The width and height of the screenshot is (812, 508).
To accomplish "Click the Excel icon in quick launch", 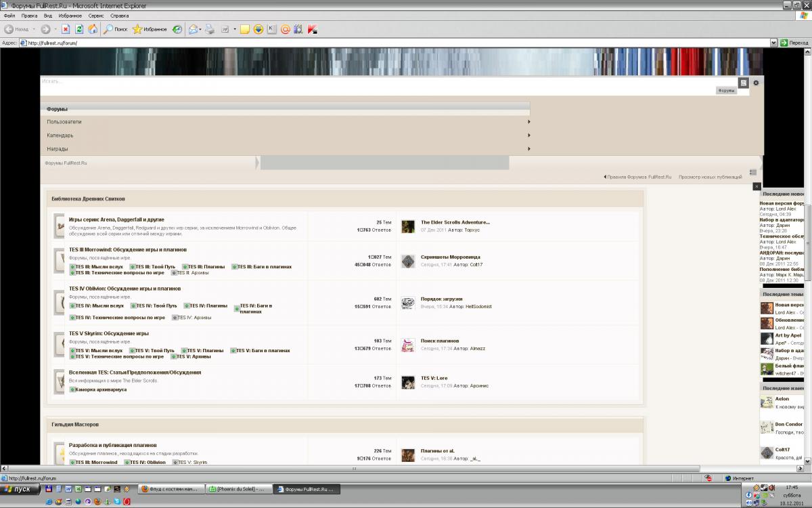I will coord(78,488).
